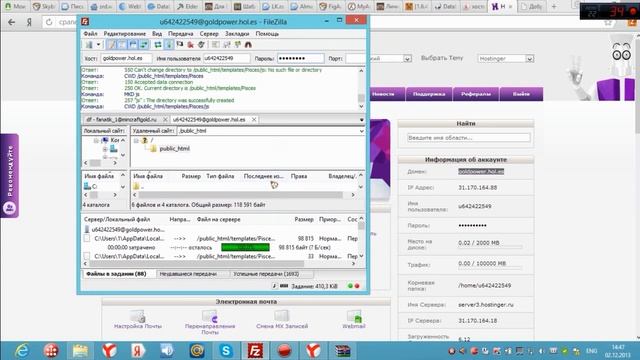Image resolution: width=640 pixels, height=360 pixels.
Task: Close the fanatik_1@mincraftgold.ru tab
Action: point(165,120)
